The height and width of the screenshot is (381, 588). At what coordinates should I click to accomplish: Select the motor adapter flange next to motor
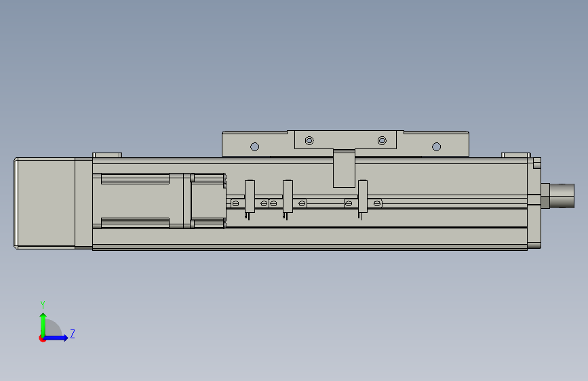pos(83,203)
